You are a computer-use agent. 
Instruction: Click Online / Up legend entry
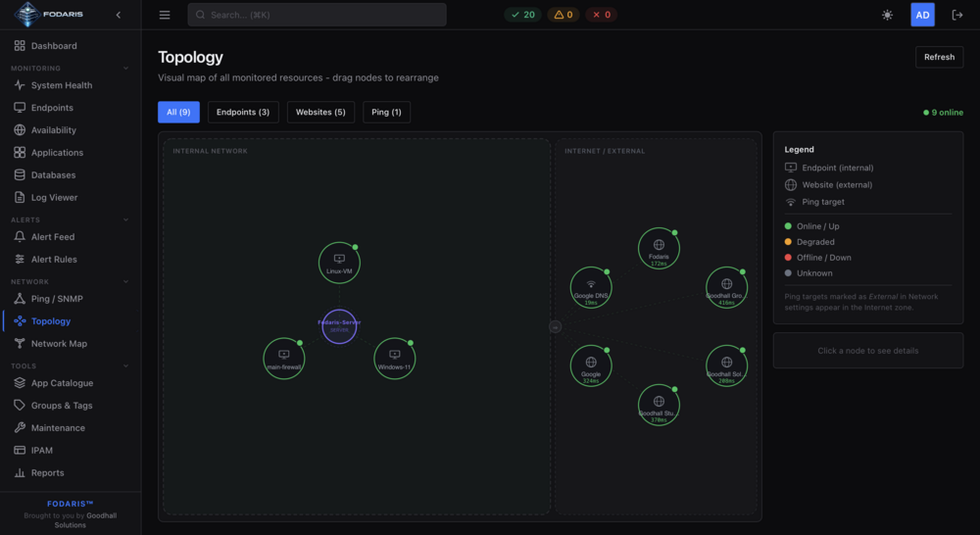pyautogui.click(x=811, y=226)
